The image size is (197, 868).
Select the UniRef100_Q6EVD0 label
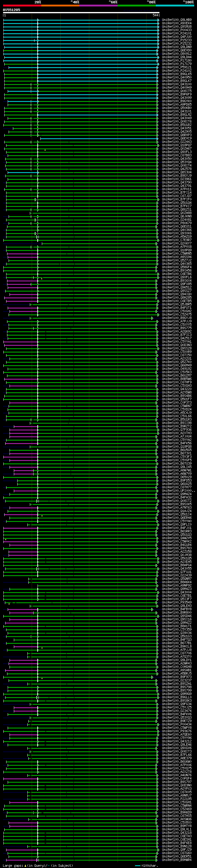pos(177,50)
